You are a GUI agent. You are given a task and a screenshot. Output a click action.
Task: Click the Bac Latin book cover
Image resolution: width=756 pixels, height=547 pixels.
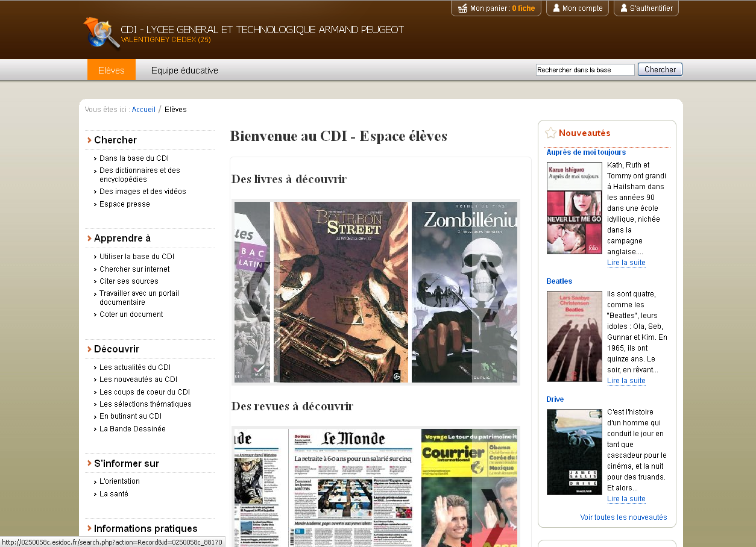click(x=252, y=292)
